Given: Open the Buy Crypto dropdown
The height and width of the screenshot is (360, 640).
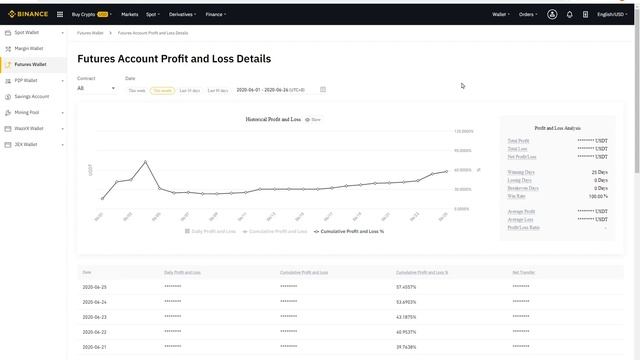Looking at the screenshot, I should click(x=92, y=14).
